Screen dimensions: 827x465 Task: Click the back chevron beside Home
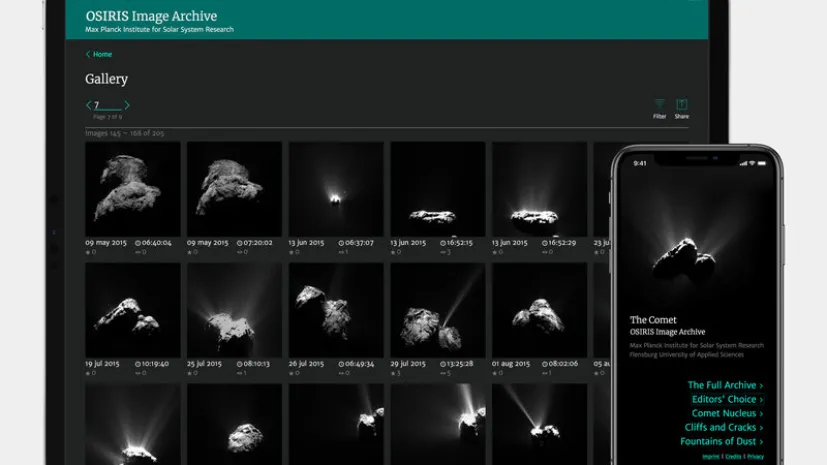coord(88,54)
